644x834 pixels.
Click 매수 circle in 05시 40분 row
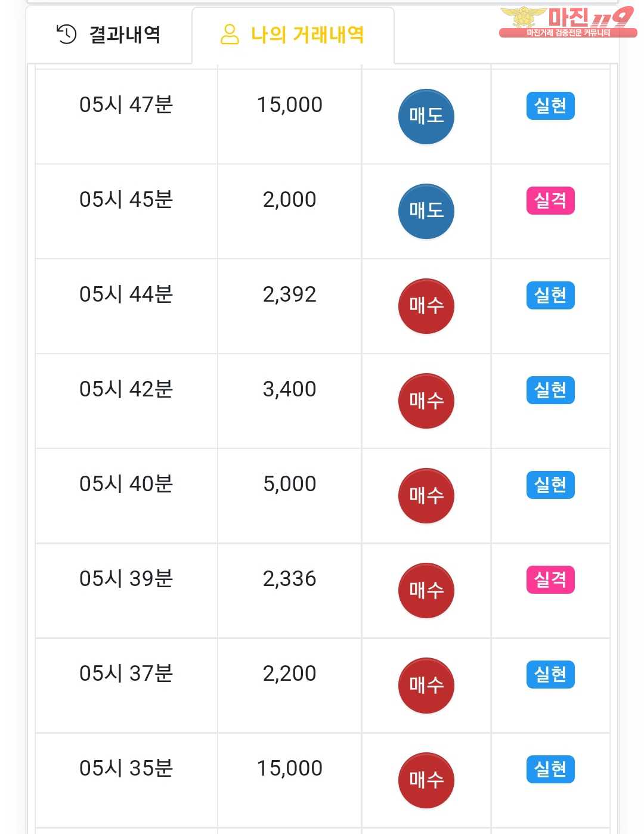point(426,495)
